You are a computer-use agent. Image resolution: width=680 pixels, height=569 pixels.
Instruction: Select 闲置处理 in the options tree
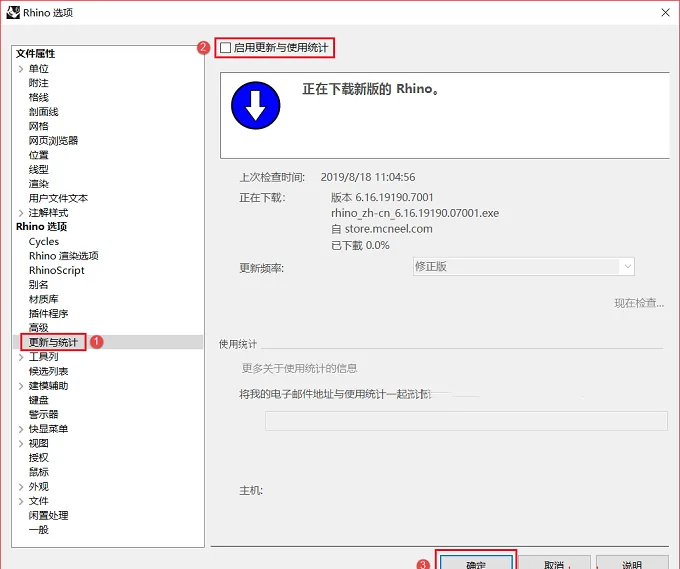tap(49, 515)
